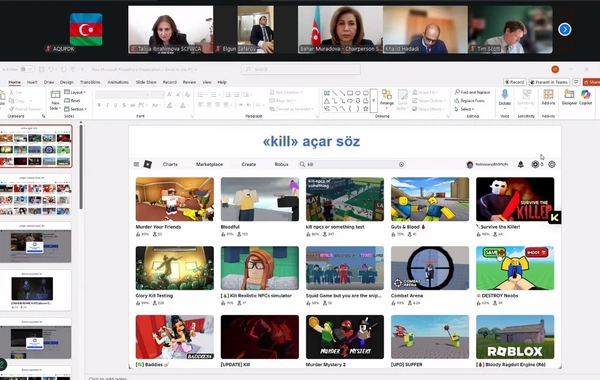Click the Present in Teams button
Image resolution: width=600 pixels, height=380 pixels.
pyautogui.click(x=549, y=82)
